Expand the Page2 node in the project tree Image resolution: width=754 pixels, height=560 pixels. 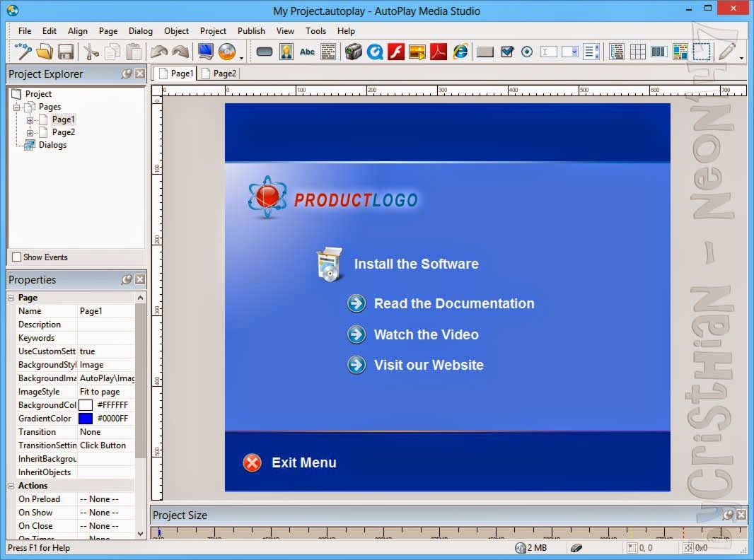tap(30, 133)
